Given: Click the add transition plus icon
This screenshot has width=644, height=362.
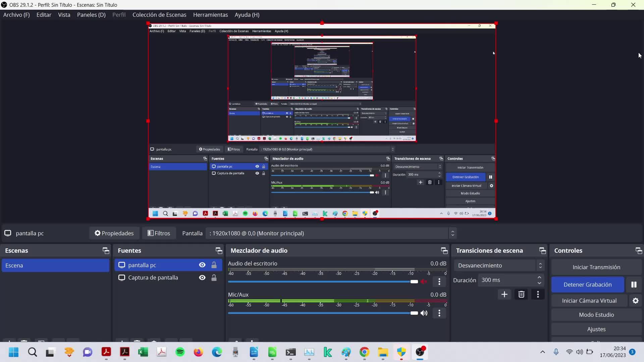Looking at the screenshot, I should [x=504, y=294].
